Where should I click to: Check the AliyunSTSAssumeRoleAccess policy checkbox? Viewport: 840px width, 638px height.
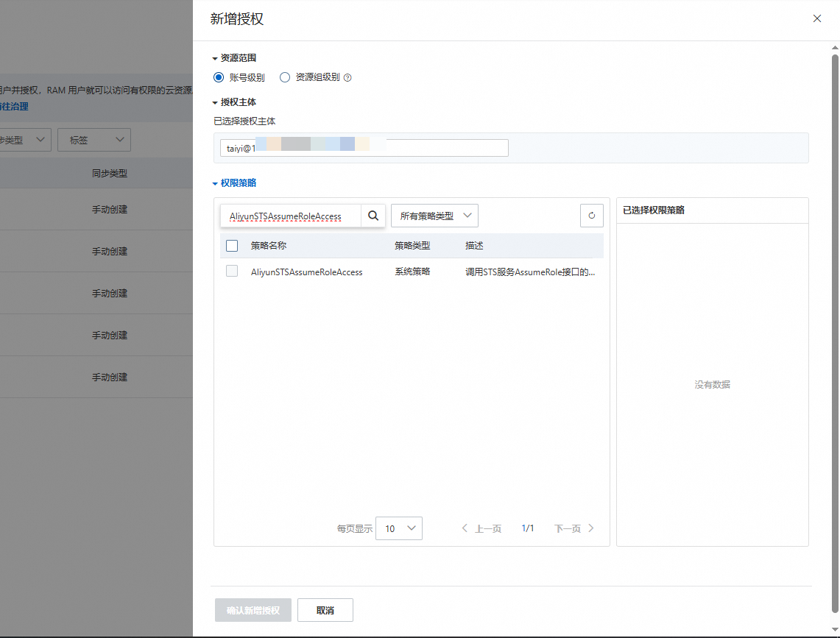[x=232, y=271]
